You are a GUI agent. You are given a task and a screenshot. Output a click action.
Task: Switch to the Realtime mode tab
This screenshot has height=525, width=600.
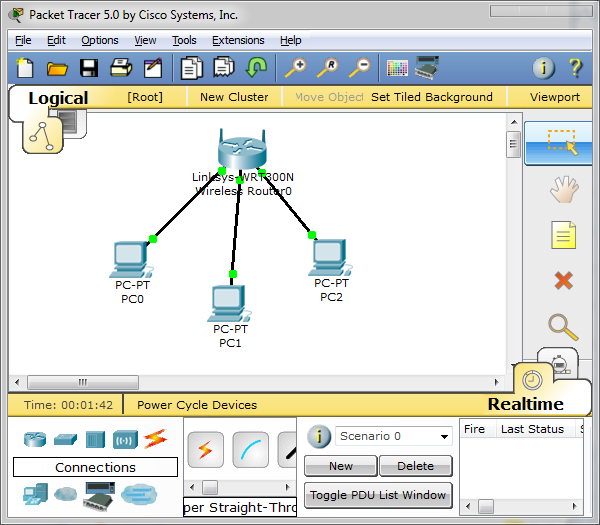525,404
